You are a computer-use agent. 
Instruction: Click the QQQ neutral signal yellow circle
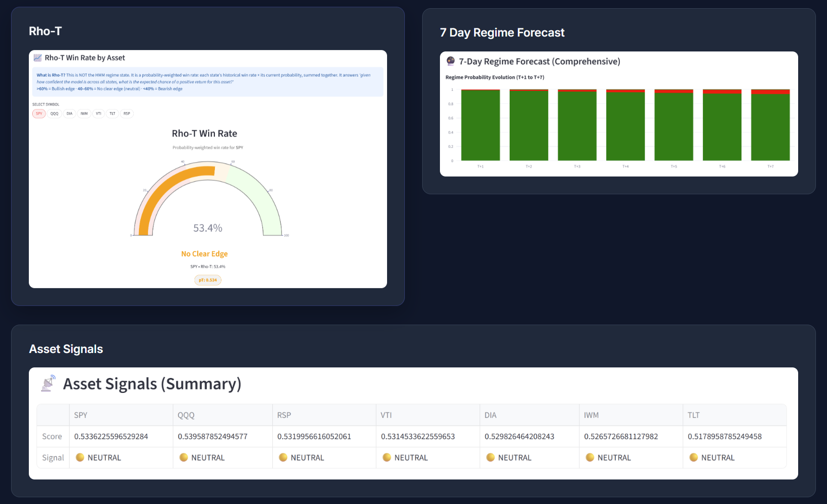coord(184,457)
